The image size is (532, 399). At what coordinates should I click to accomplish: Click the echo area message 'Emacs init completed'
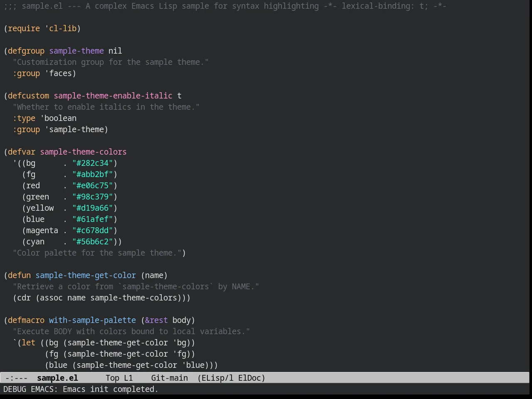point(110,389)
